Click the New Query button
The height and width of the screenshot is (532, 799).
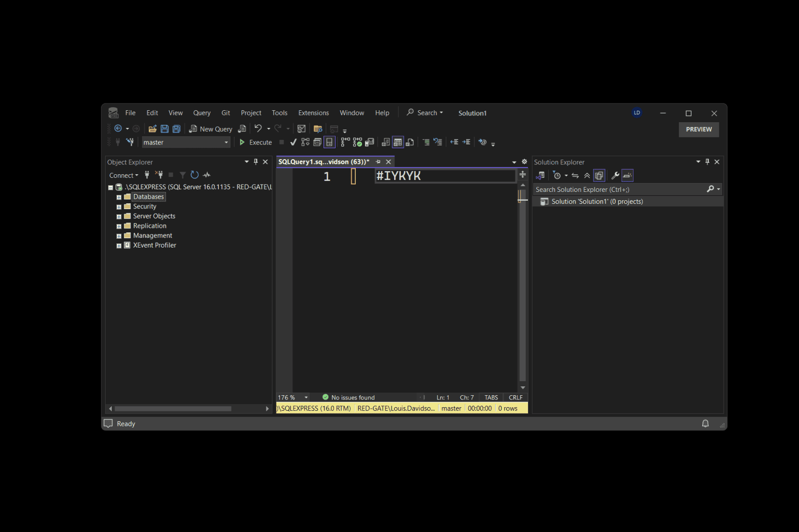tap(211, 129)
